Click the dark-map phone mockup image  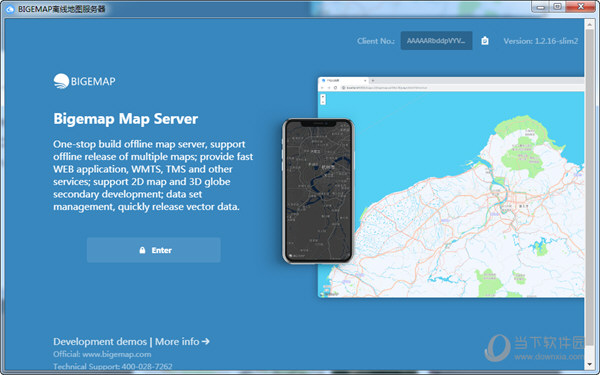318,191
